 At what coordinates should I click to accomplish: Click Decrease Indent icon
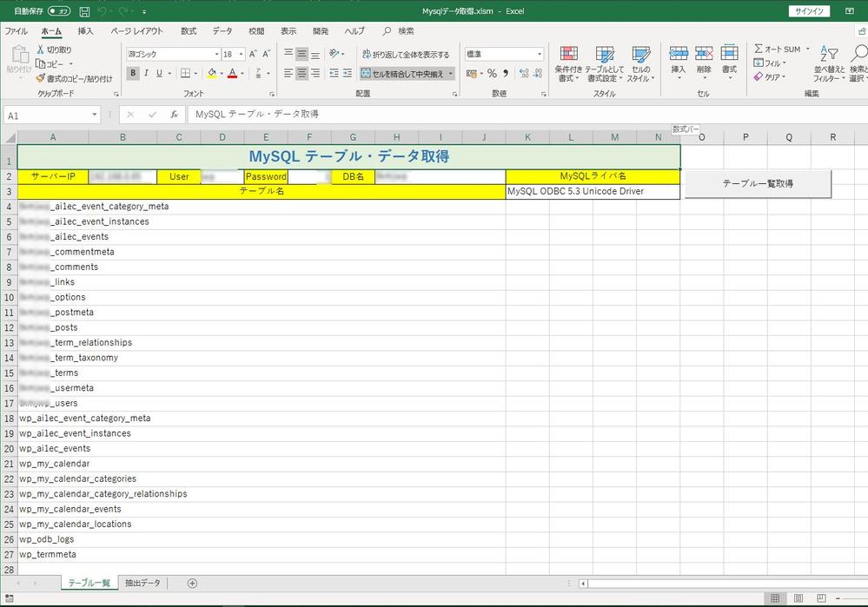coord(334,73)
